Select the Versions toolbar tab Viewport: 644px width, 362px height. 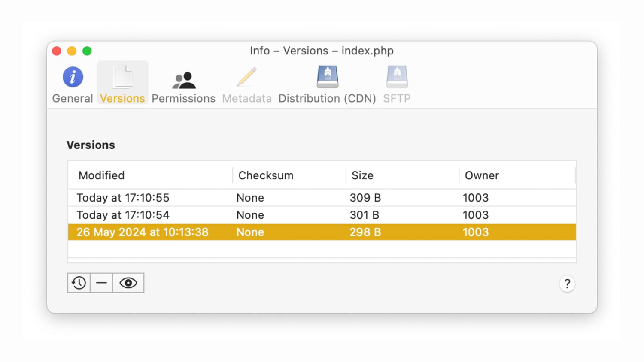coord(122,84)
